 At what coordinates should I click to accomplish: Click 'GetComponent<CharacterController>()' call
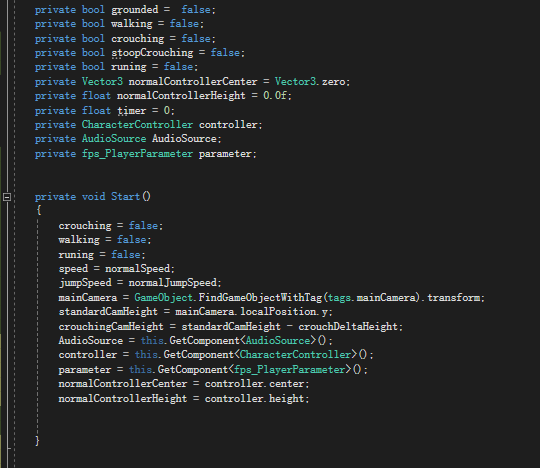265,355
